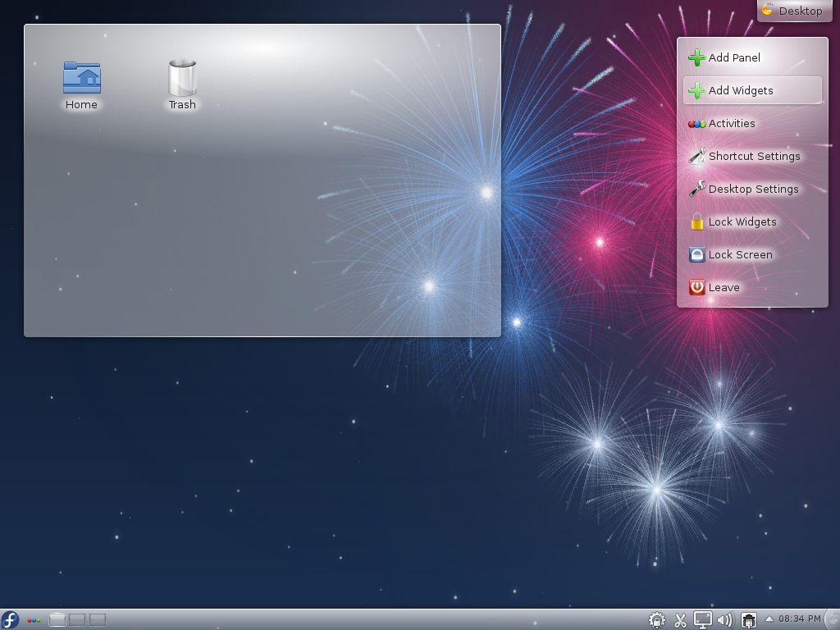Image resolution: width=840 pixels, height=630 pixels.
Task: Expand the system tray with the arrow
Action: 769,619
